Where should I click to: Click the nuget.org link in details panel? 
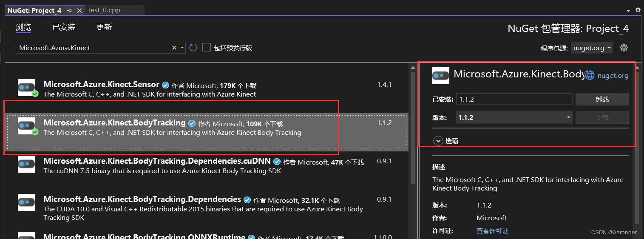(x=613, y=76)
